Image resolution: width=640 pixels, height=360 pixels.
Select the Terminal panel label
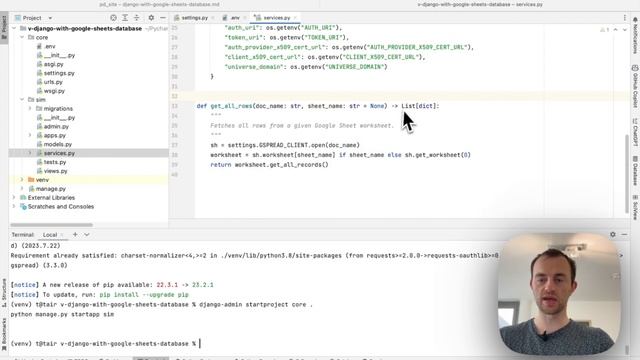(x=22, y=235)
